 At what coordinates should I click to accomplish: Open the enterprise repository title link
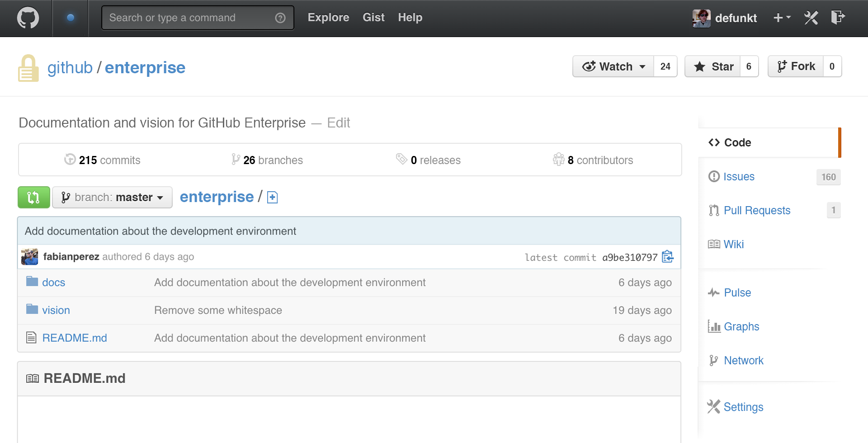coord(145,67)
